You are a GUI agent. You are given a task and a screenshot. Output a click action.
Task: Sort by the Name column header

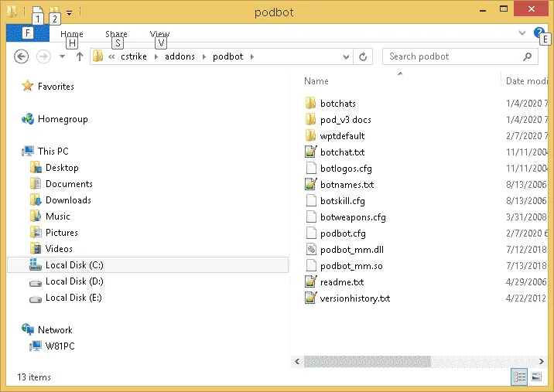316,81
